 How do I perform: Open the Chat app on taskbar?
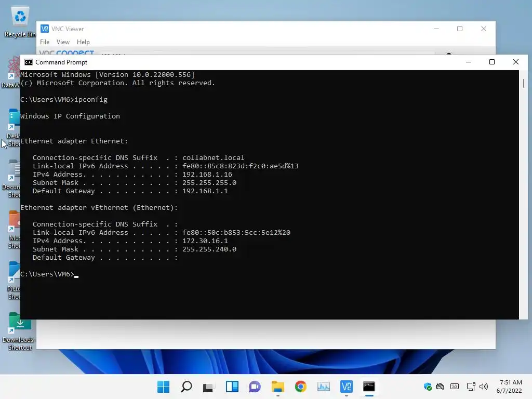coord(255,387)
